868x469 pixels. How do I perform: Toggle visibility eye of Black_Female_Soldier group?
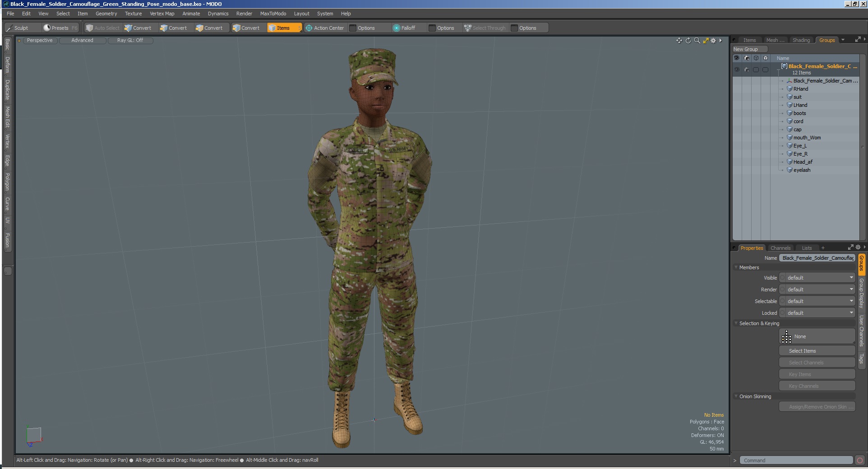point(737,69)
